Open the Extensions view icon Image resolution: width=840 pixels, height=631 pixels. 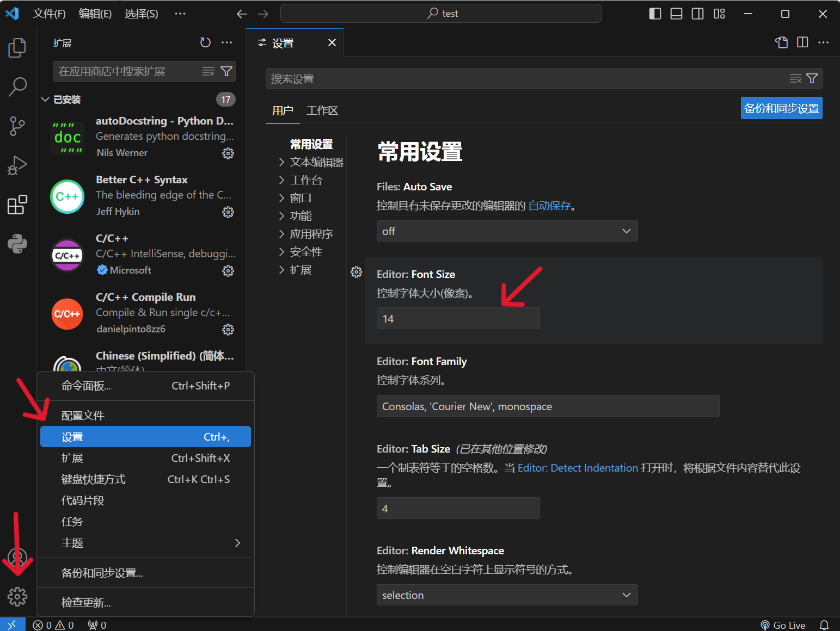[x=17, y=205]
